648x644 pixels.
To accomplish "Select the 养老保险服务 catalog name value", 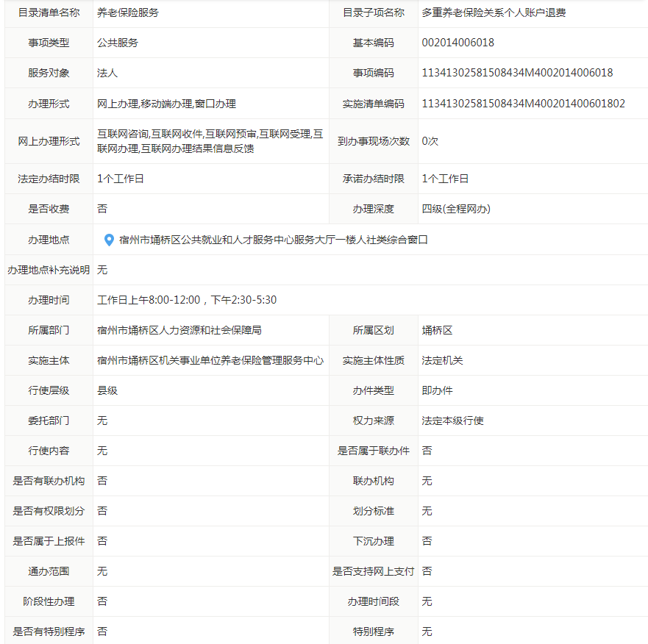I will tap(127, 12).
